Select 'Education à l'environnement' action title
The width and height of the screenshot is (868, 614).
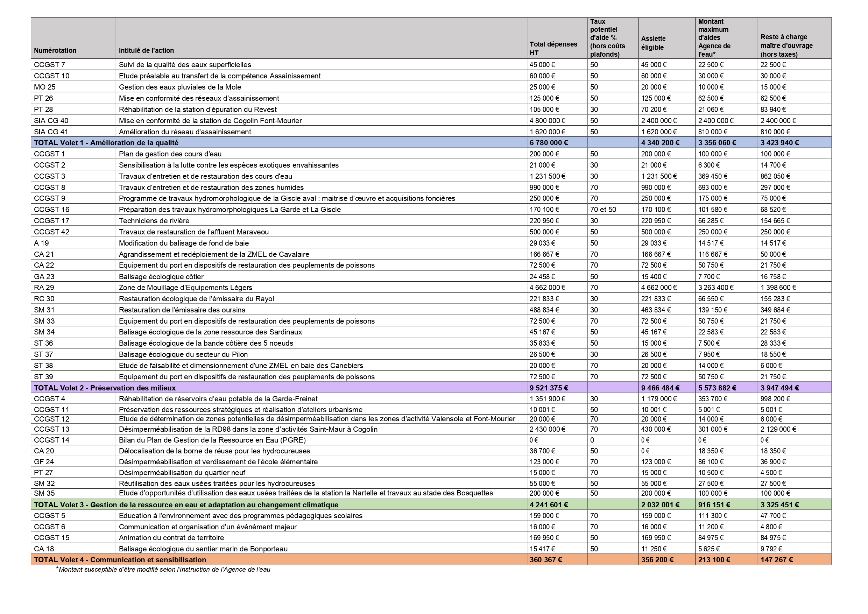click(x=240, y=516)
